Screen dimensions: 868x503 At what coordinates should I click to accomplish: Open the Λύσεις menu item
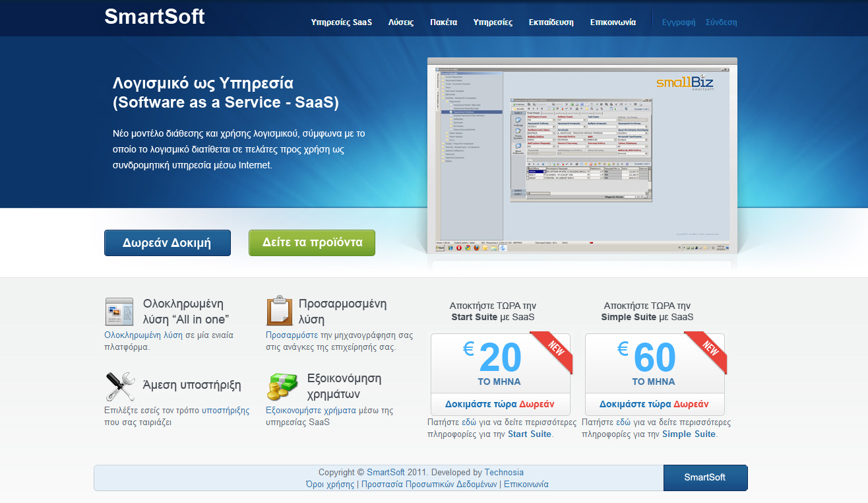pyautogui.click(x=401, y=22)
